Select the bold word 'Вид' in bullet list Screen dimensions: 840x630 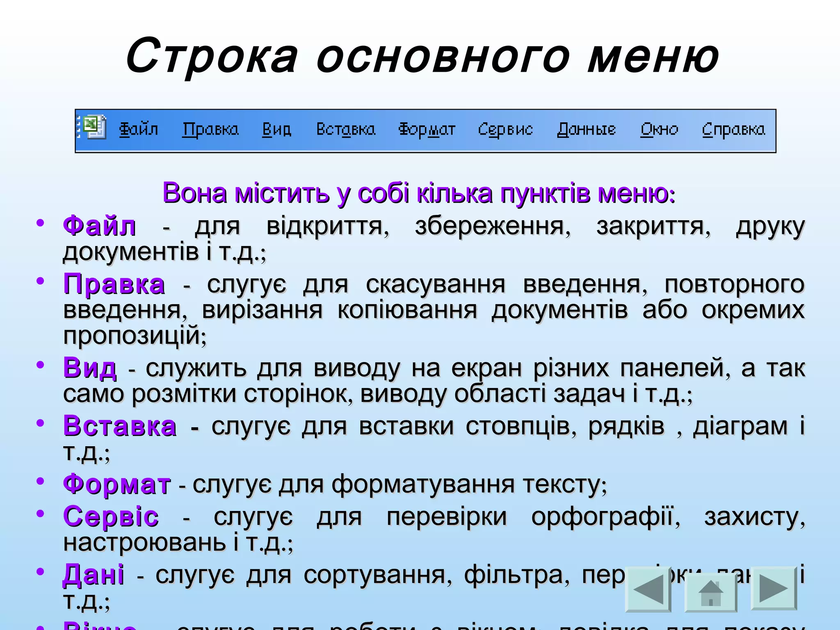tap(90, 367)
